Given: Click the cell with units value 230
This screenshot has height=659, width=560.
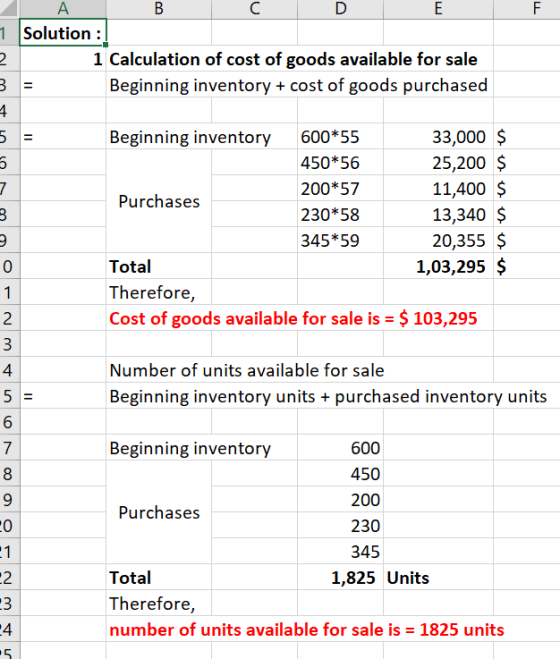Looking at the screenshot, I should (x=341, y=526).
